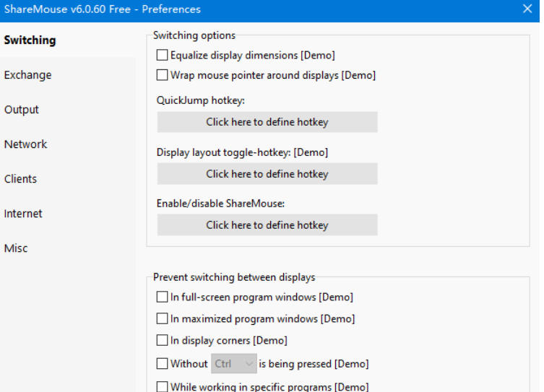Viewport: 544px width, 392px height.
Task: Enable the In display corners checkbox
Action: coord(163,340)
